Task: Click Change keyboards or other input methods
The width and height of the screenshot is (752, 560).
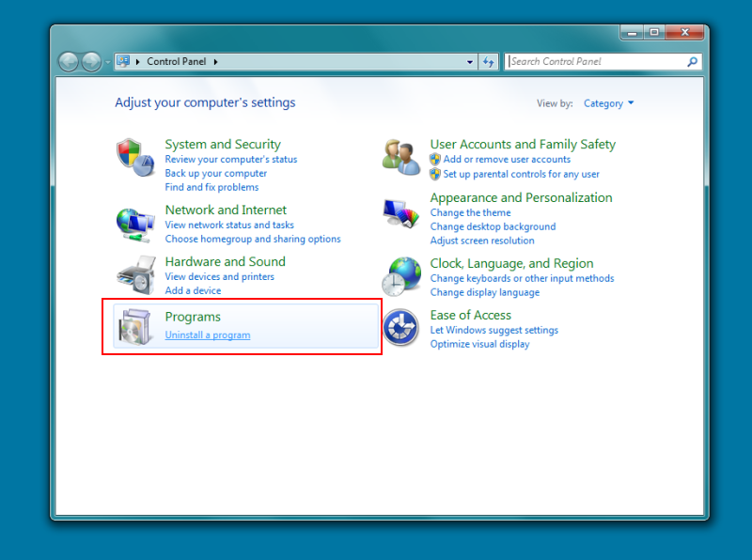Action: pos(523,278)
